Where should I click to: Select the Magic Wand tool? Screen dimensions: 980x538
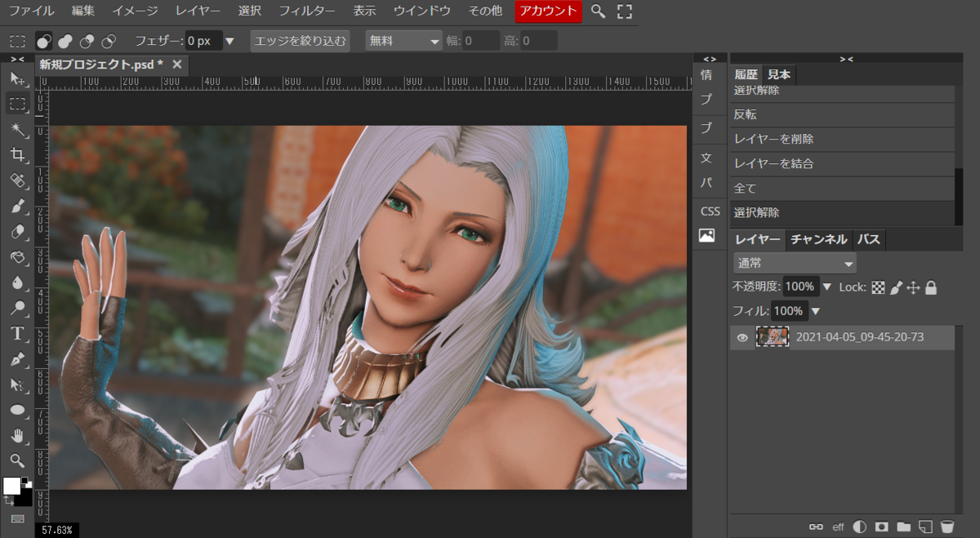[x=17, y=129]
